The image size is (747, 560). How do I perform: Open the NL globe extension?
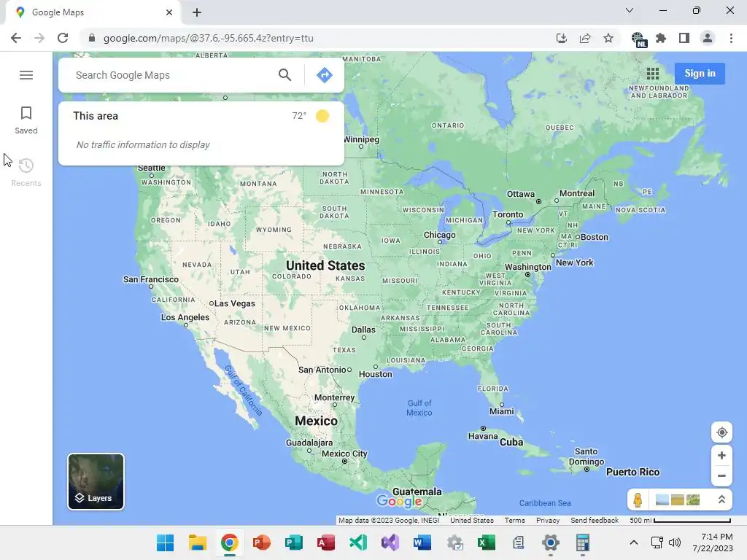(x=638, y=39)
